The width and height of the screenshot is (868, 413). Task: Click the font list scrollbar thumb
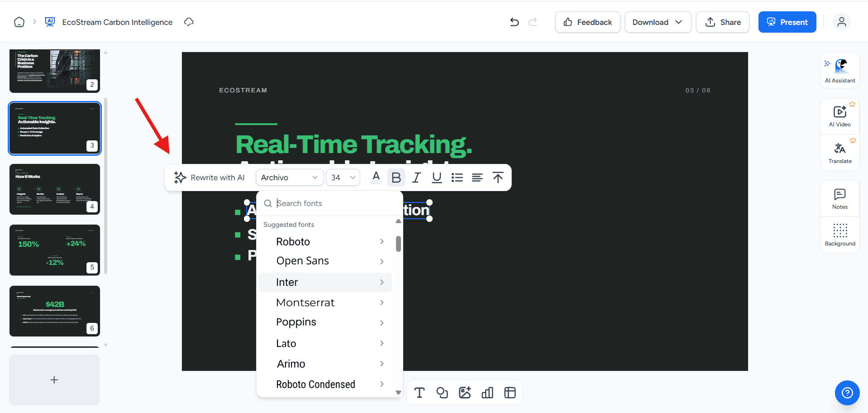pos(398,244)
